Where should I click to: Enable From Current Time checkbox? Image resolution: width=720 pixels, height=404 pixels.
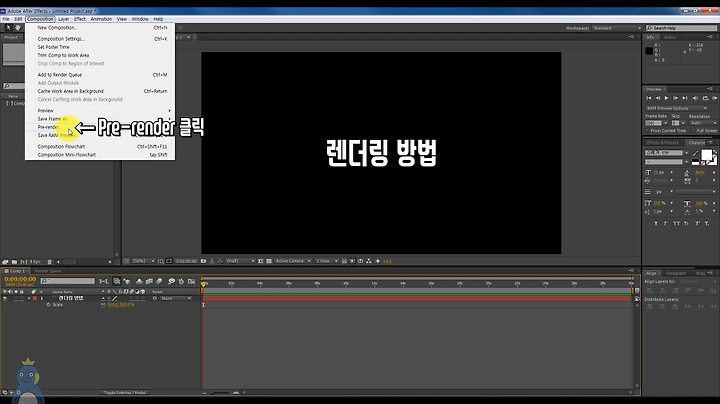click(x=648, y=131)
